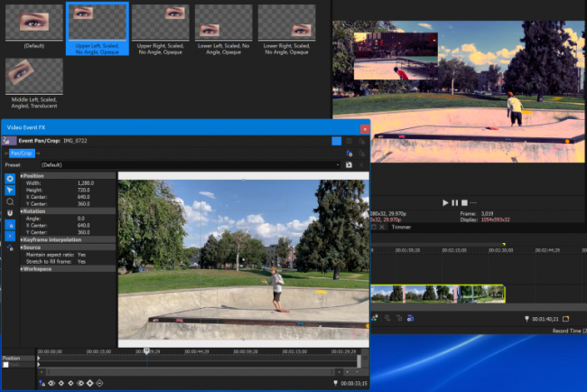
Task: Click scrollbar left arrow in keyframe timeline
Action: 42,372
